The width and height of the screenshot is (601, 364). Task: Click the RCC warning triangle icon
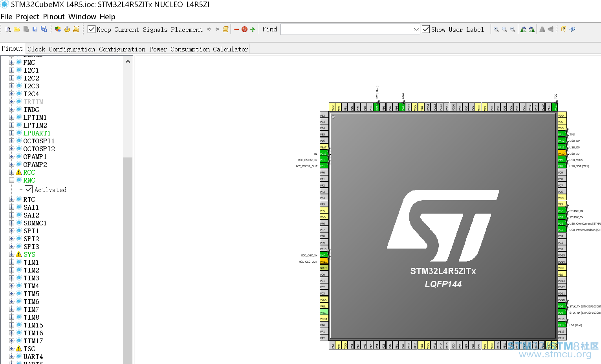(18, 172)
